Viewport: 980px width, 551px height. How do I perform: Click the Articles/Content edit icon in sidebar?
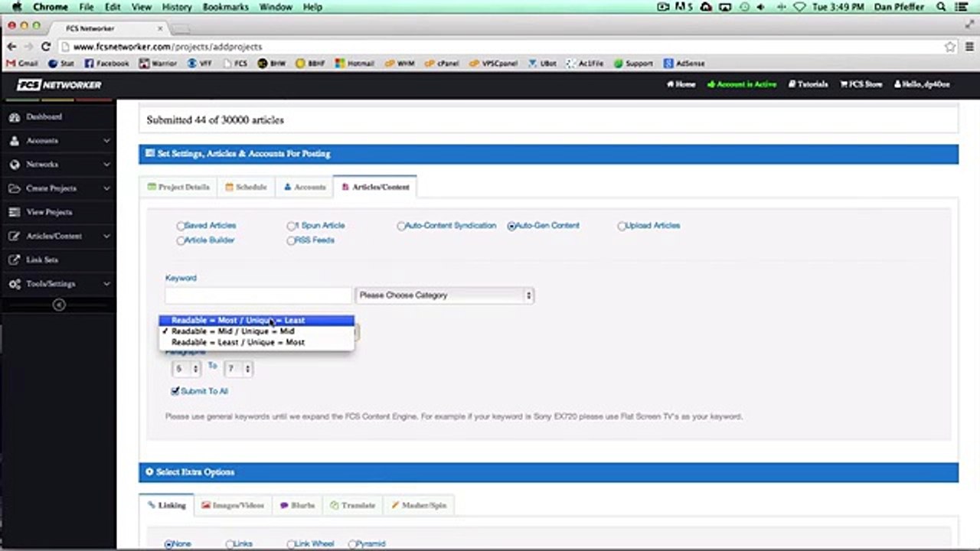15,236
